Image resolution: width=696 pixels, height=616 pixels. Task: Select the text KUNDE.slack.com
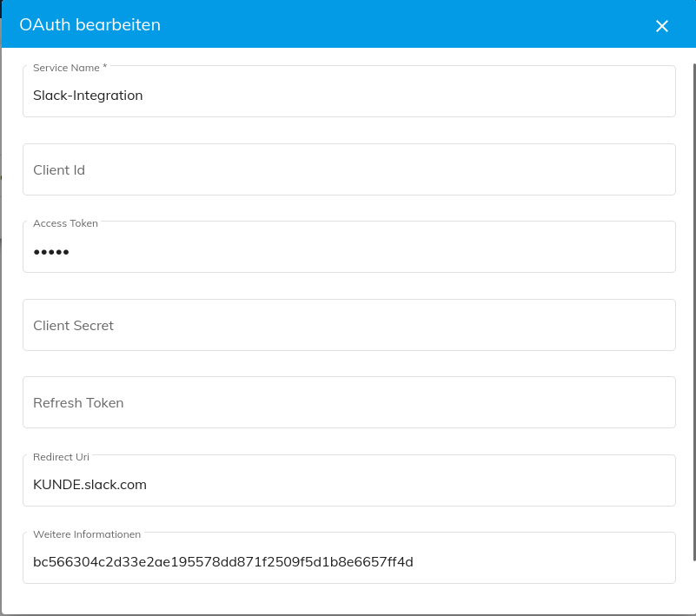89,485
